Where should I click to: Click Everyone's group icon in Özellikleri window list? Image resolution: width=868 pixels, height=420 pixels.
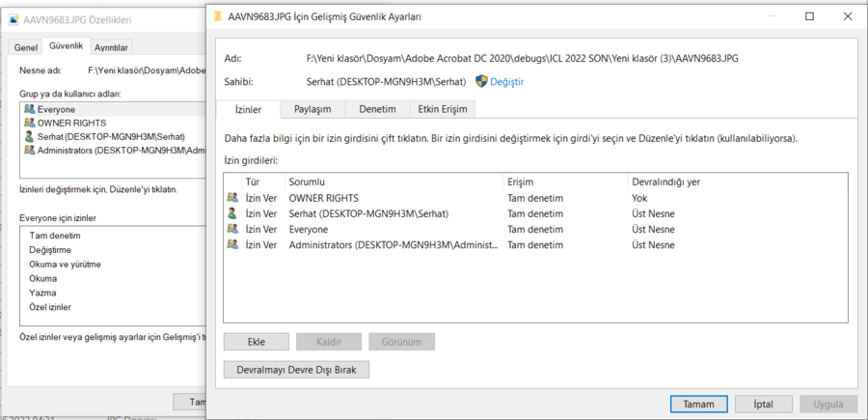pos(29,110)
